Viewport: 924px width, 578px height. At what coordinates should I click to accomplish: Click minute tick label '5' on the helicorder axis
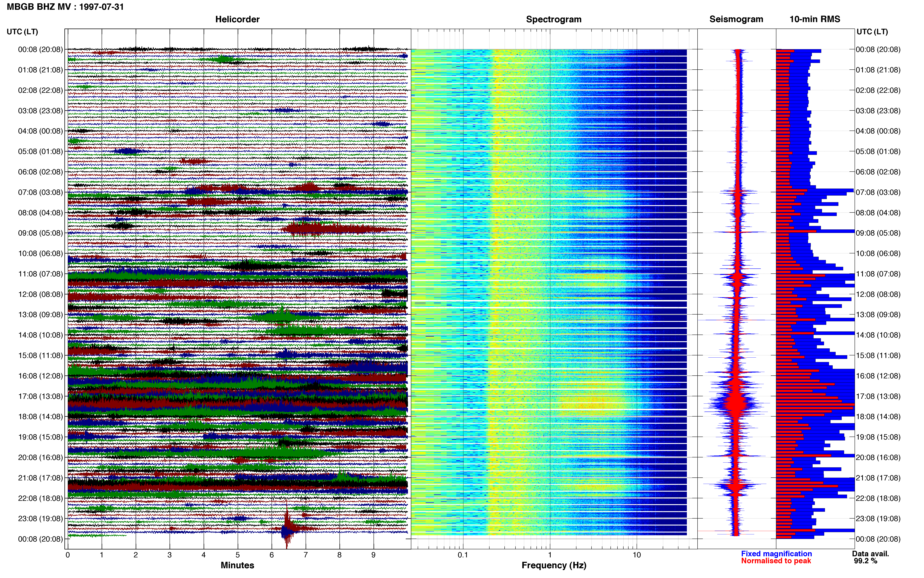(238, 555)
